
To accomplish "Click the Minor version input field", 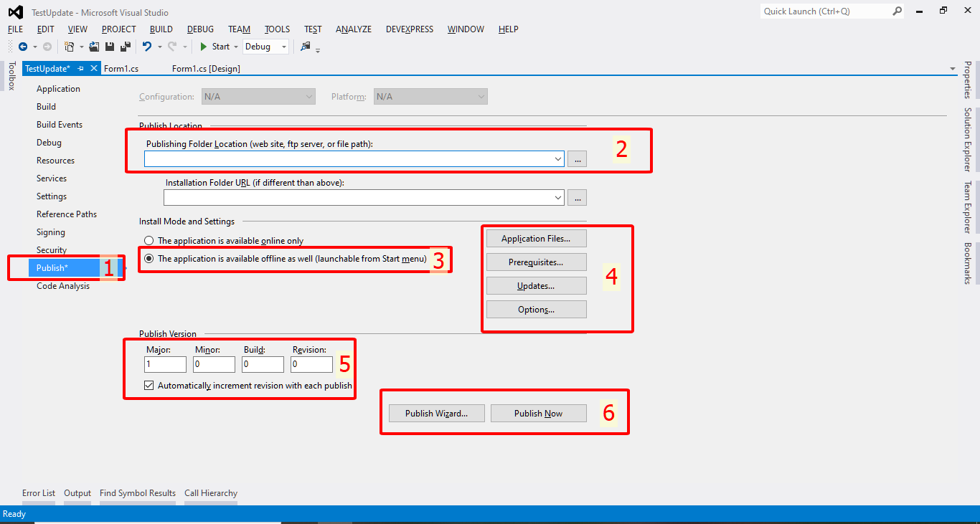I will (214, 364).
